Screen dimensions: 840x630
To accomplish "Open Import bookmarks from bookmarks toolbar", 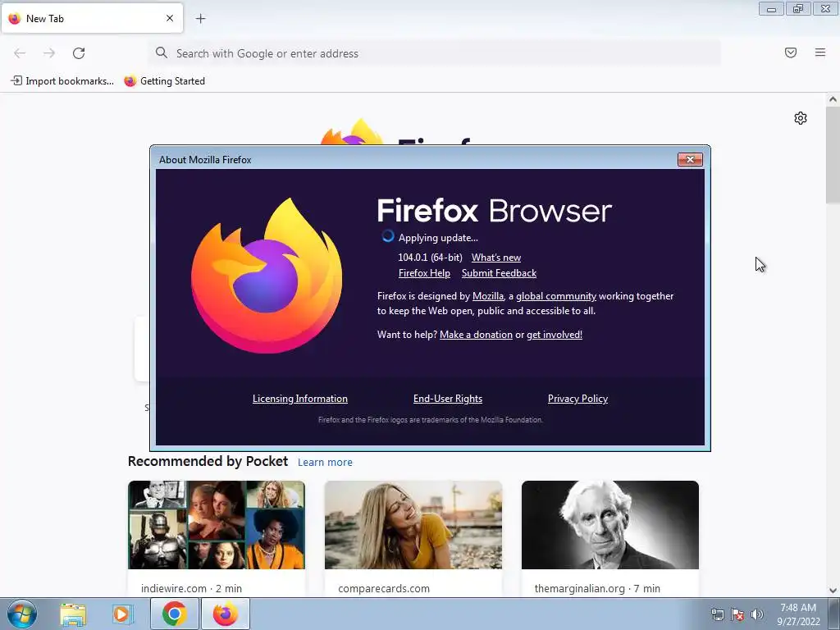I will tap(62, 81).
